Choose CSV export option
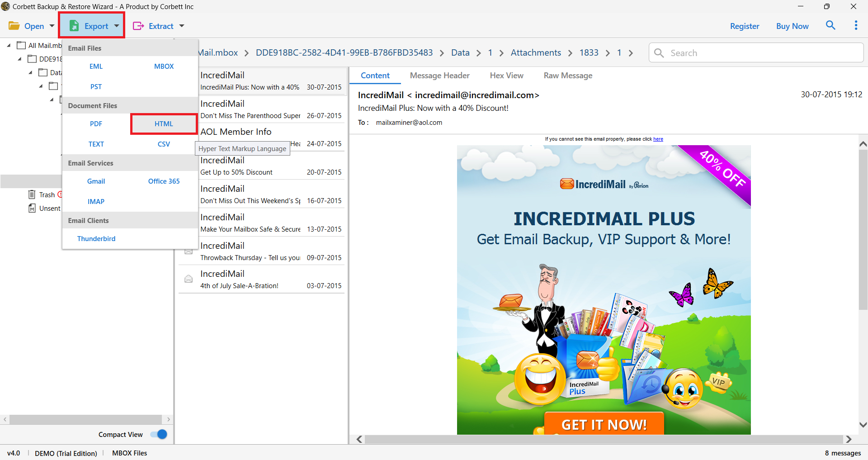The height and width of the screenshot is (460, 868). click(164, 144)
